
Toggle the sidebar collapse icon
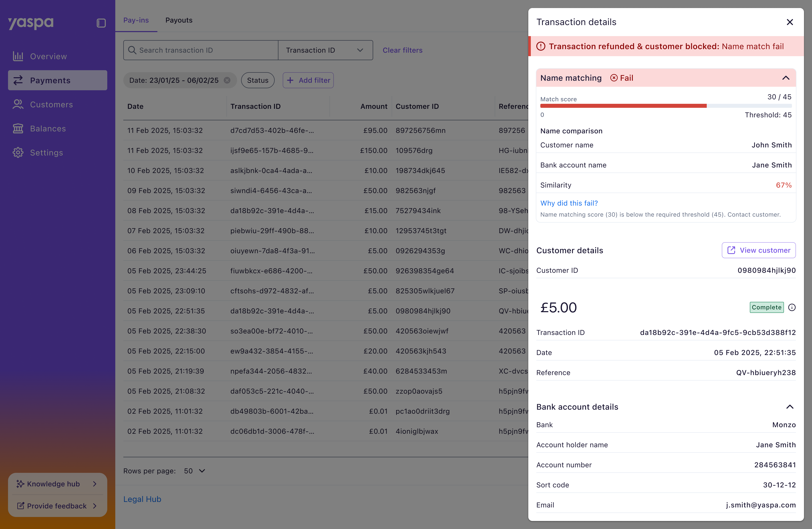[x=101, y=23]
